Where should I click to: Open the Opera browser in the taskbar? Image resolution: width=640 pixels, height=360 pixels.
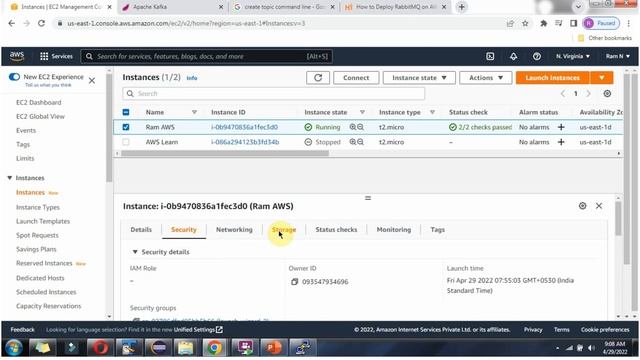coord(100,348)
